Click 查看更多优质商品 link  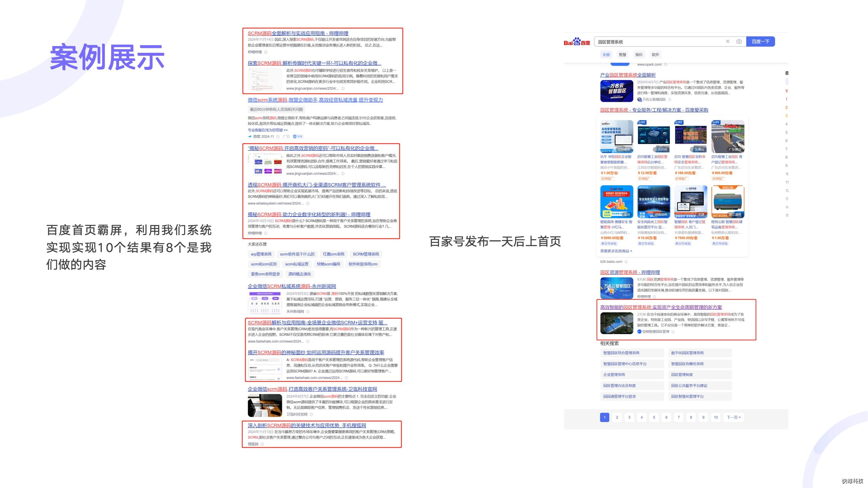[616, 251]
